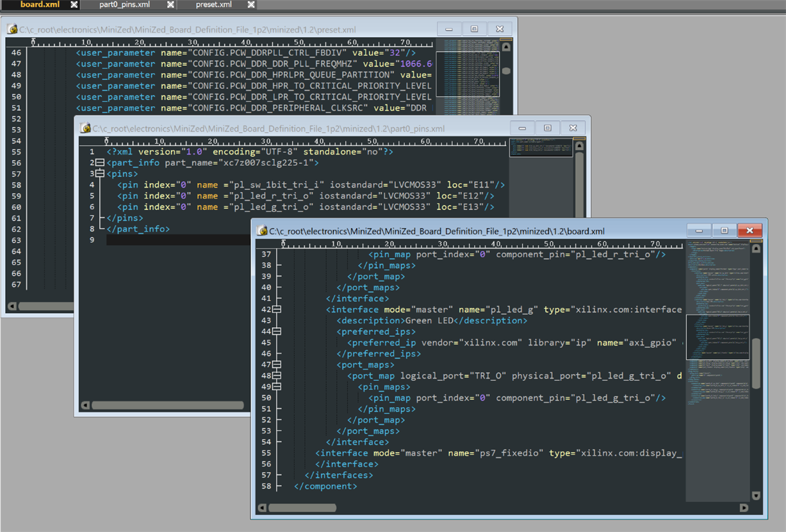Click the app icon in board.xml title bar

coord(262,231)
